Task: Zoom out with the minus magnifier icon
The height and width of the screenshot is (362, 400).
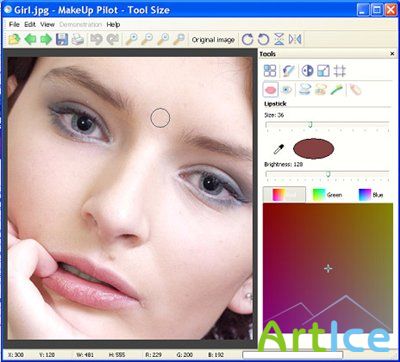Action: (147, 40)
